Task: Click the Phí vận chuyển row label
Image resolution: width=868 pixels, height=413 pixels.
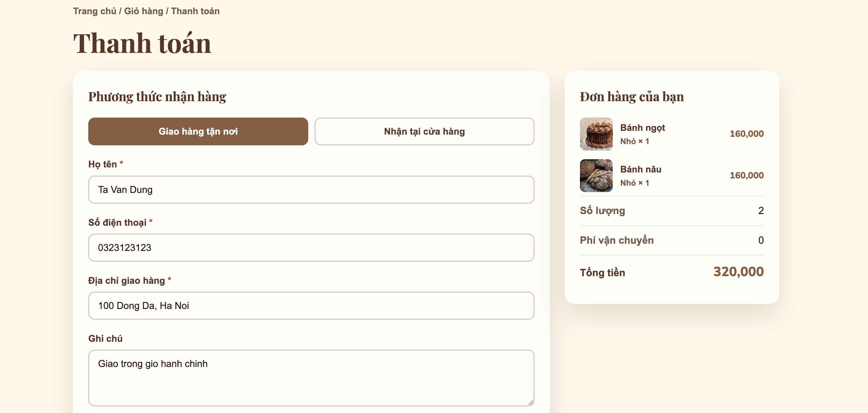Action: coord(616,240)
